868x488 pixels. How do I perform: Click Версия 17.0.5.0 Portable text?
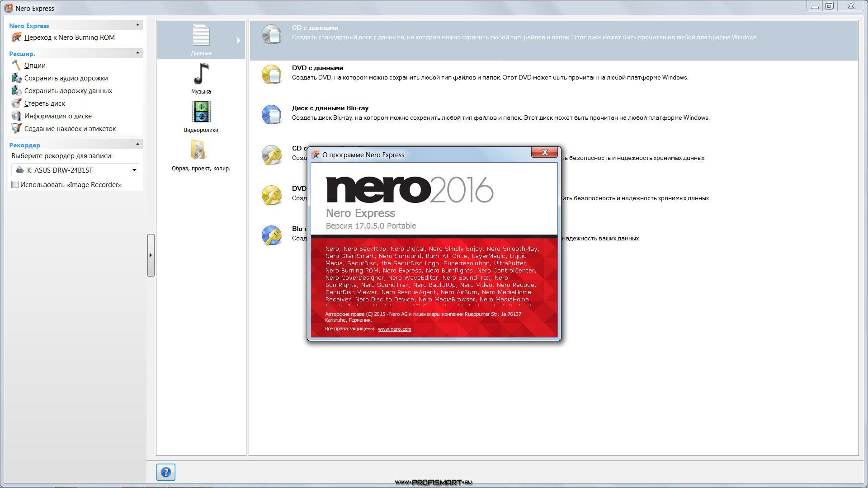coord(371,226)
